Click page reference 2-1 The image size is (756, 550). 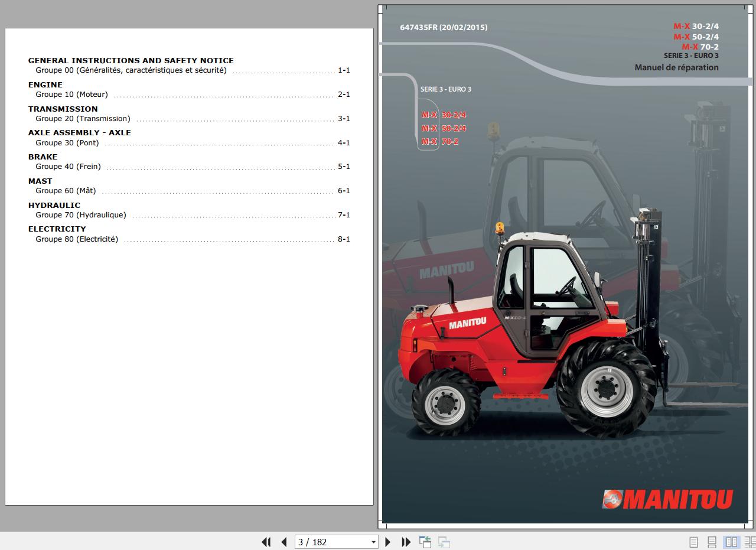344,95
